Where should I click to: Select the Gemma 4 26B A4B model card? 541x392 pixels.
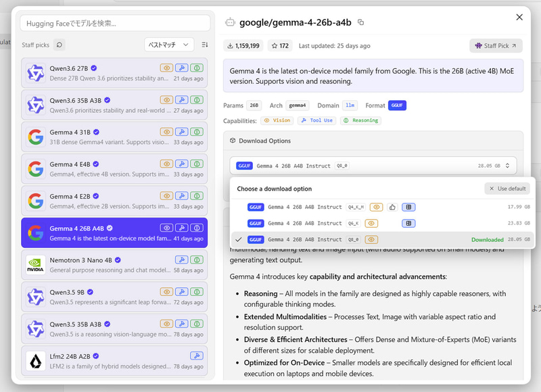pos(114,233)
